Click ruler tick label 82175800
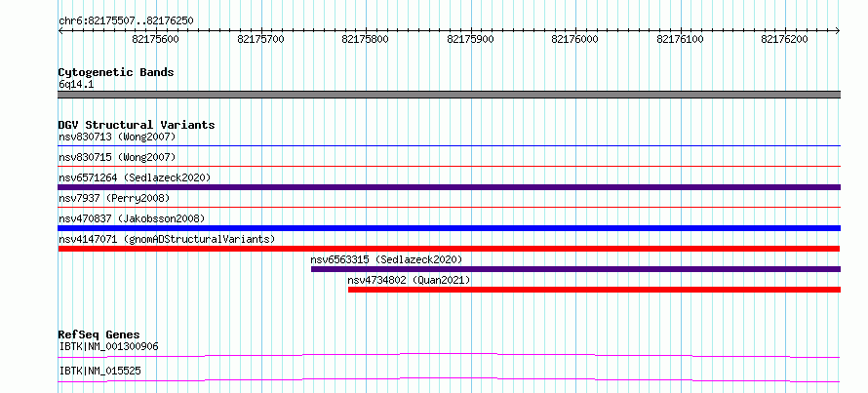868x393 pixels. coord(366,39)
